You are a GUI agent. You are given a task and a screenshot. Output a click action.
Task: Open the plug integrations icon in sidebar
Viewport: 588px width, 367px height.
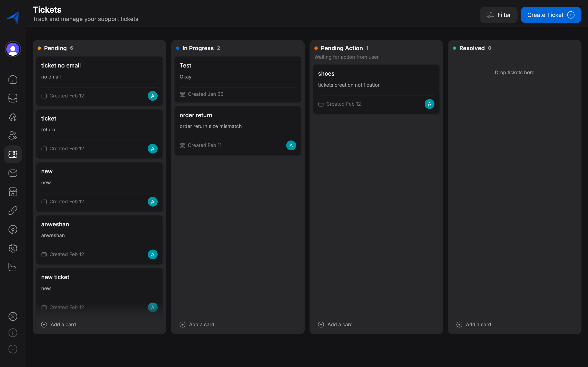click(x=13, y=229)
